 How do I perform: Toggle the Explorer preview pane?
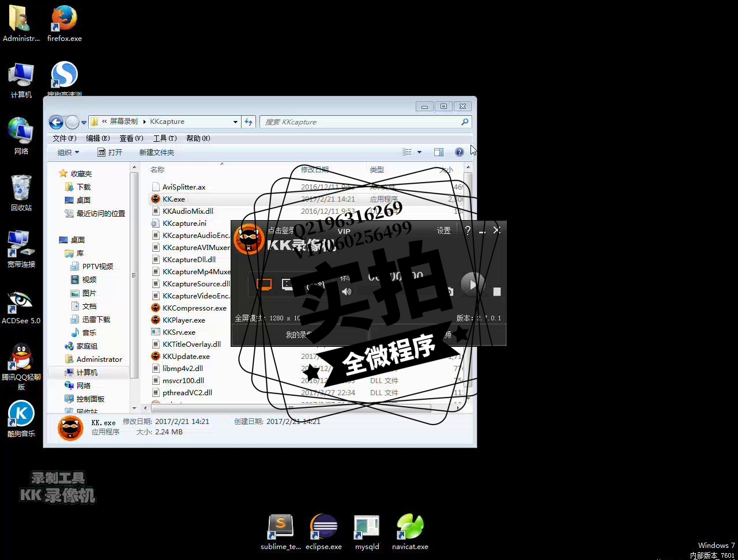[439, 152]
